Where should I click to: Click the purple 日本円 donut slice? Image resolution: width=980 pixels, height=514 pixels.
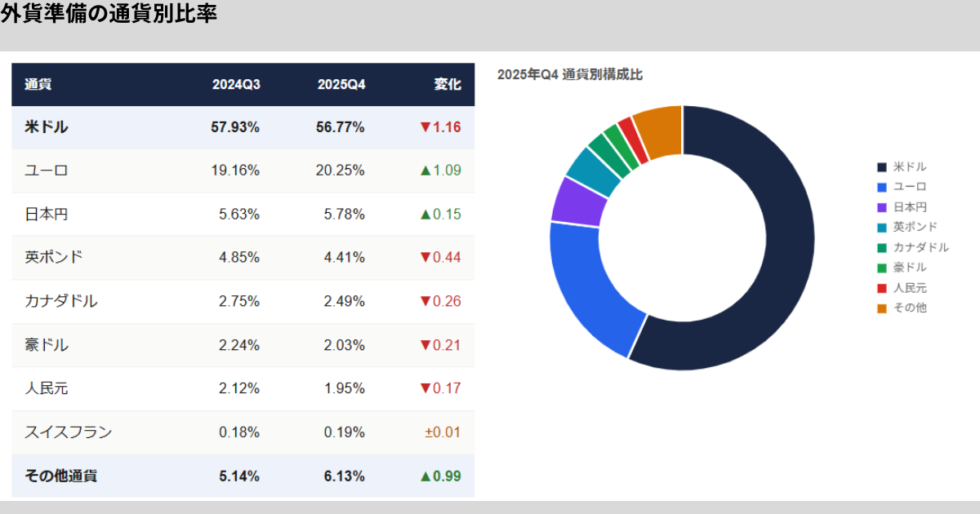[x=577, y=201]
